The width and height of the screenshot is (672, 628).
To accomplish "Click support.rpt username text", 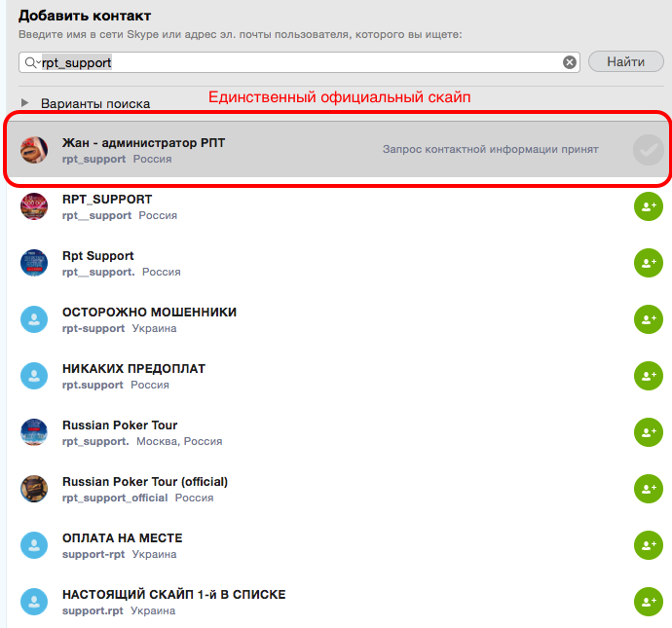I will point(93,610).
